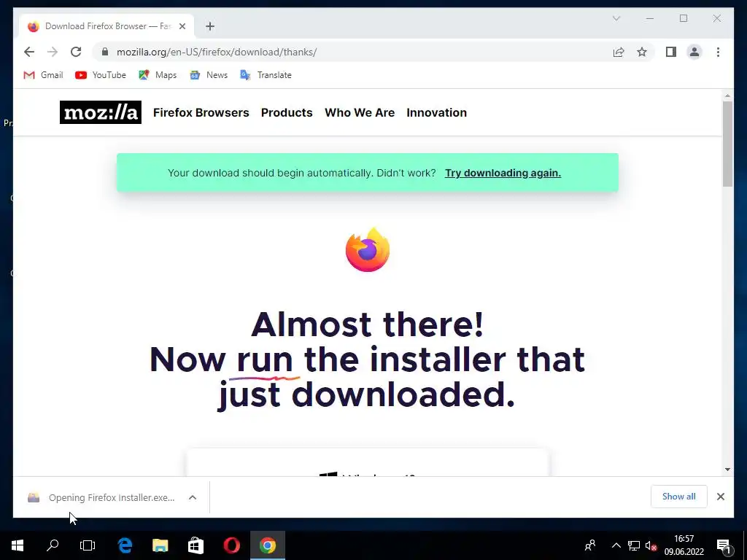Close the Download Firefox Browser tab

(182, 26)
